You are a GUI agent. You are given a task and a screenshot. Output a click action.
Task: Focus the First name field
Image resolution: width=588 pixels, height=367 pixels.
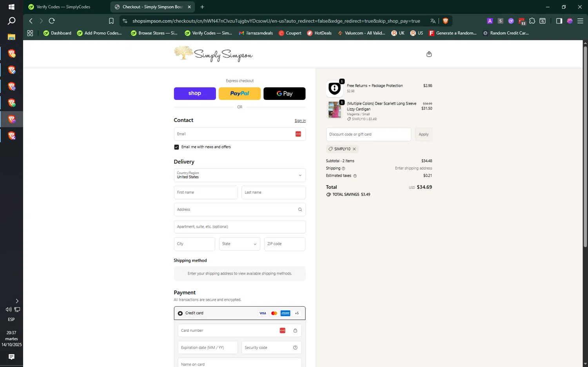tap(206, 192)
